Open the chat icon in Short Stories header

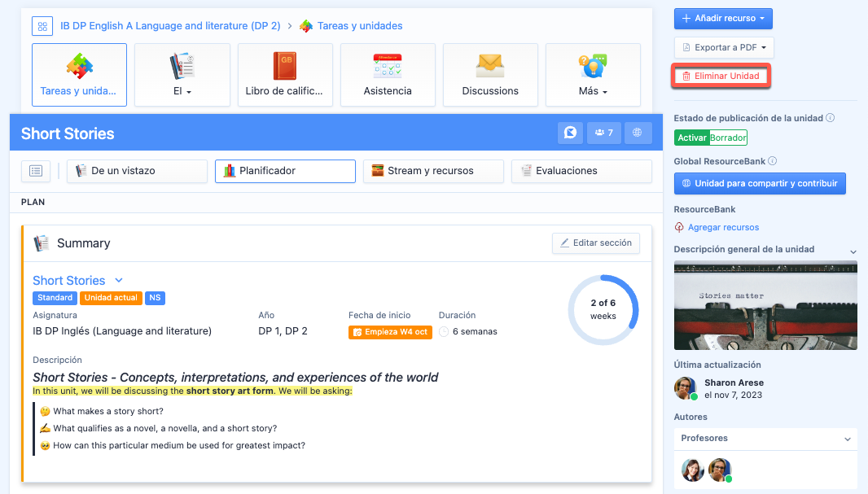coord(569,133)
